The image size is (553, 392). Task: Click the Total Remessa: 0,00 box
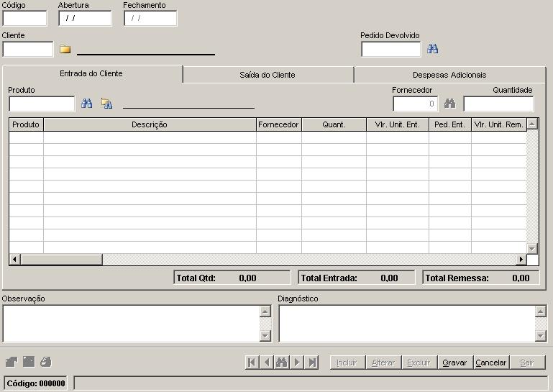[481, 278]
